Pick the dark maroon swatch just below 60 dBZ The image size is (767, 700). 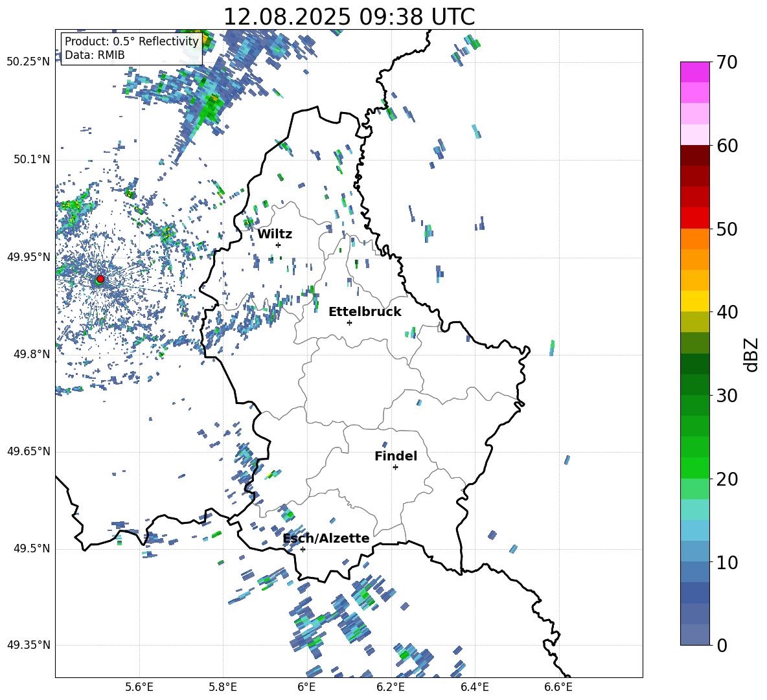[x=694, y=155]
